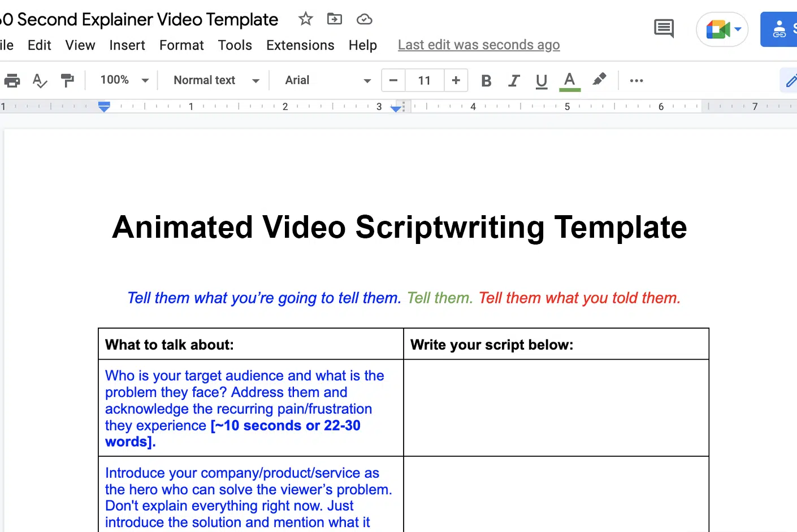Star this document
797x532 pixels.
(x=305, y=19)
